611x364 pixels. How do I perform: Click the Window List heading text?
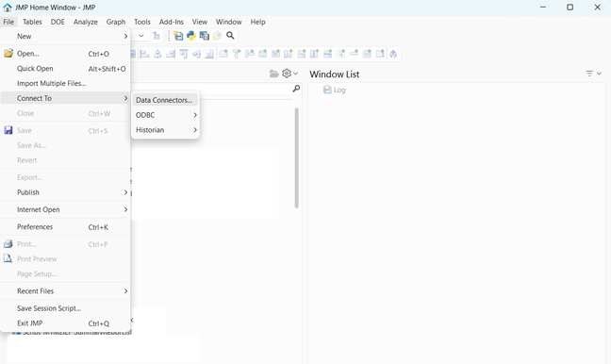tap(335, 74)
